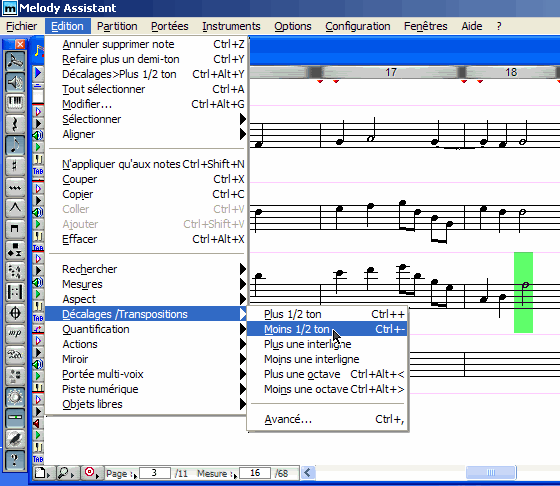Expand the Aligner submenu

click(x=146, y=134)
